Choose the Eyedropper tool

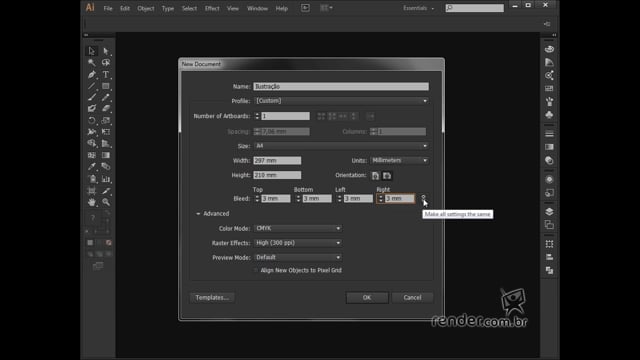click(x=91, y=167)
